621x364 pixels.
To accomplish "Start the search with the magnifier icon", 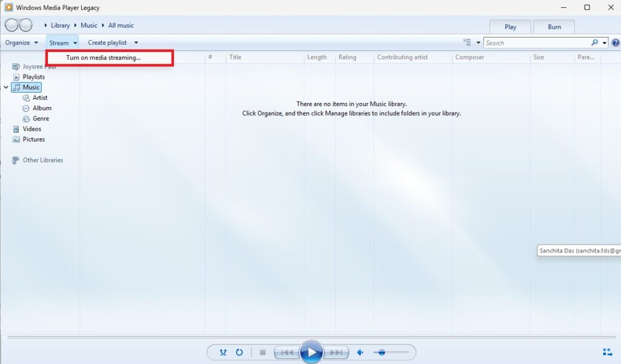I will [x=595, y=42].
